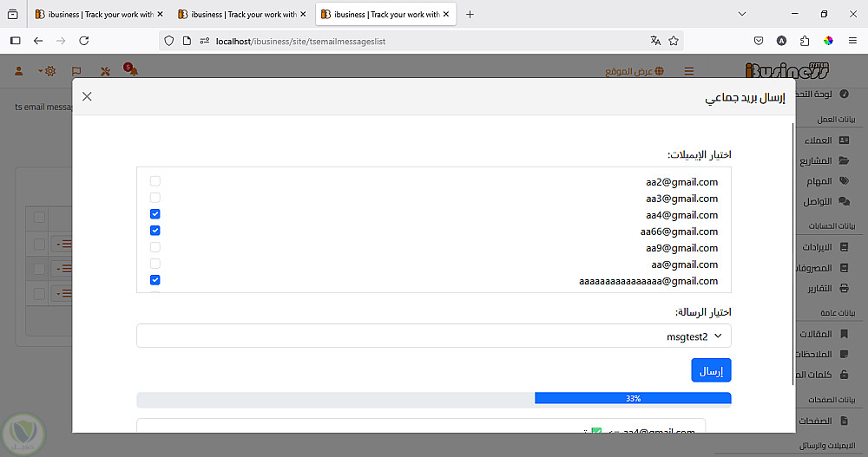The image size is (868, 457).
Task: Click the التقارير reports printer icon
Action: click(845, 288)
